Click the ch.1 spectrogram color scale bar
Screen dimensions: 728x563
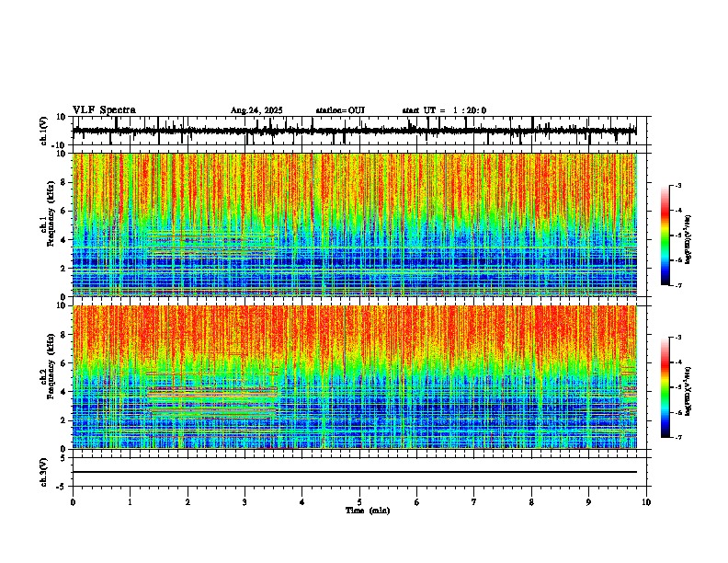(665, 236)
